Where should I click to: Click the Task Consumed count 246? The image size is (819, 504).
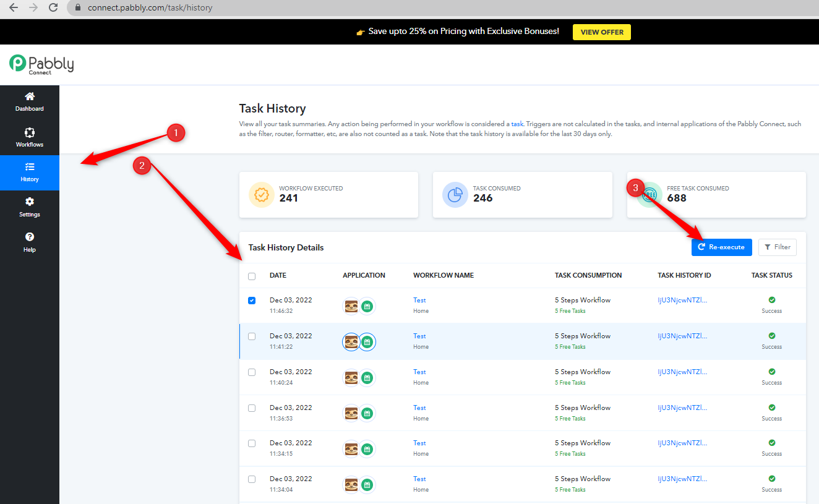[x=482, y=199]
